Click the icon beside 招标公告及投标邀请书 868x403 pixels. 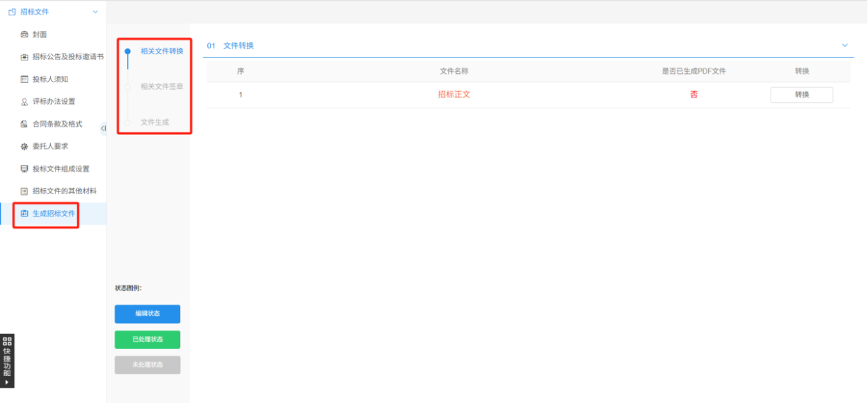[24, 57]
